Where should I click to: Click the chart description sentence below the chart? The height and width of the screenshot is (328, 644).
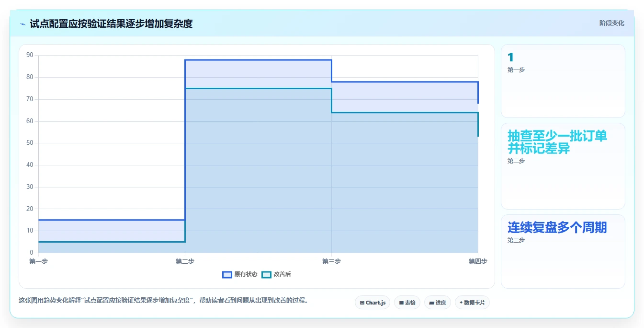163,301
